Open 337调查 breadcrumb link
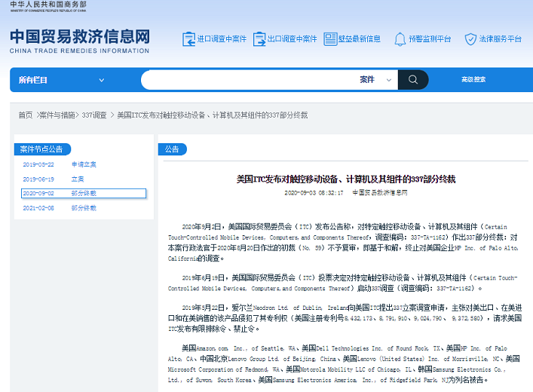This screenshot has width=533, height=392. (94, 115)
